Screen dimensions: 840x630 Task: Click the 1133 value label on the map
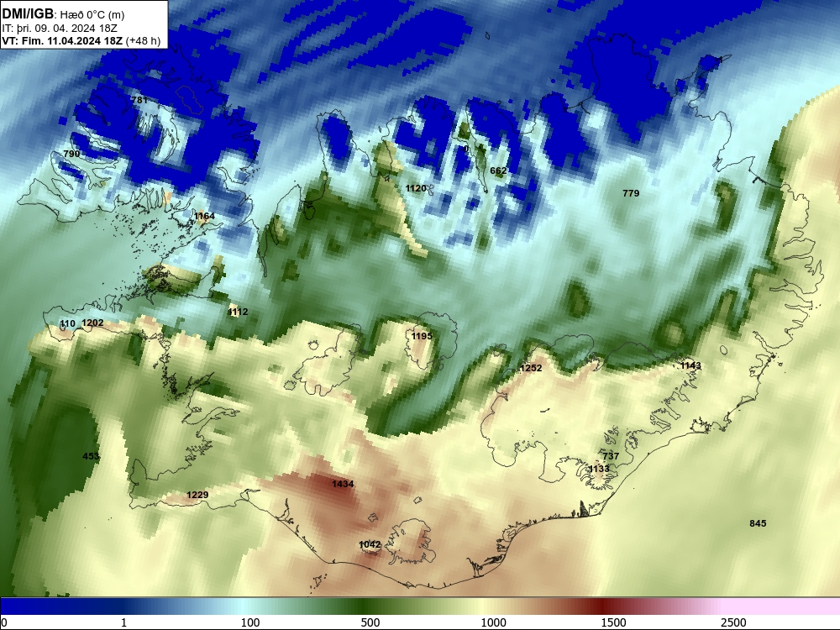(599, 469)
